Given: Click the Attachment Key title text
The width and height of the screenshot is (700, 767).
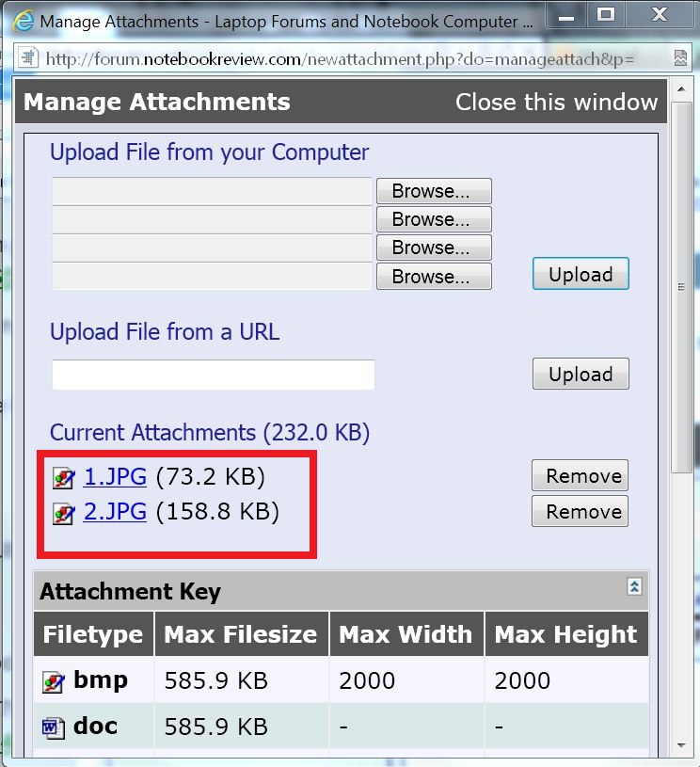Looking at the screenshot, I should 130,591.
